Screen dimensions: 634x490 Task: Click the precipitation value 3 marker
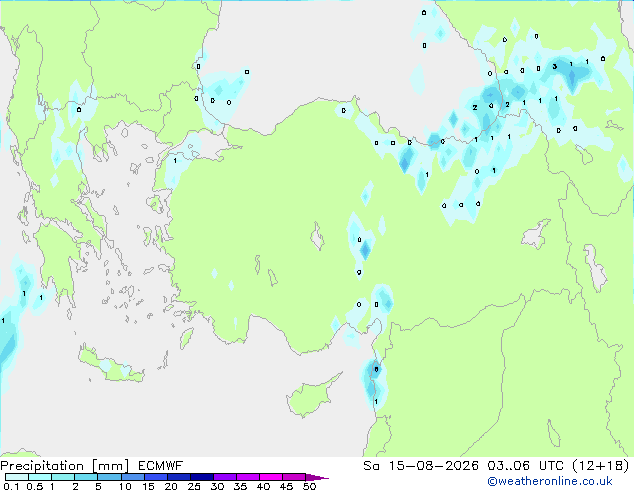tap(555, 66)
